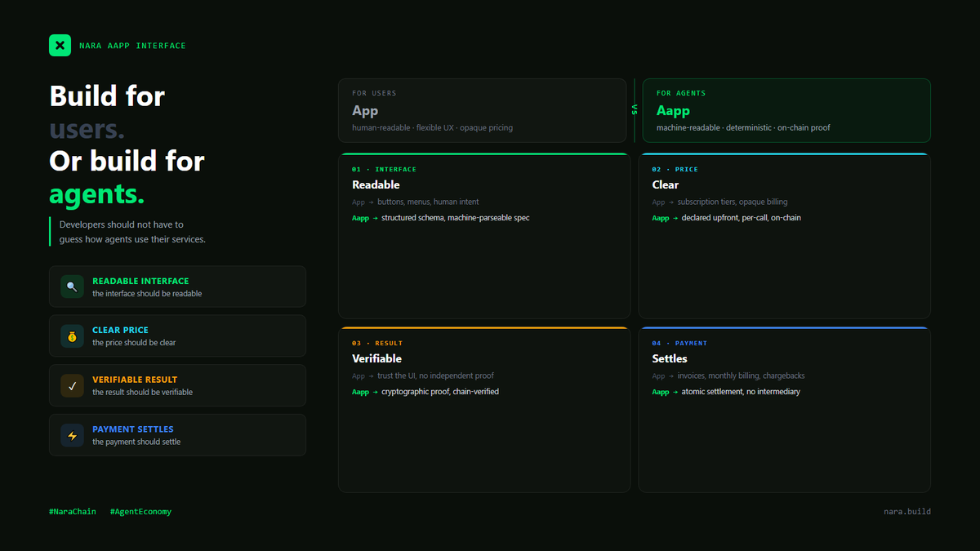Image resolution: width=980 pixels, height=551 pixels.
Task: Click the money bag Clear Price icon
Action: point(72,336)
